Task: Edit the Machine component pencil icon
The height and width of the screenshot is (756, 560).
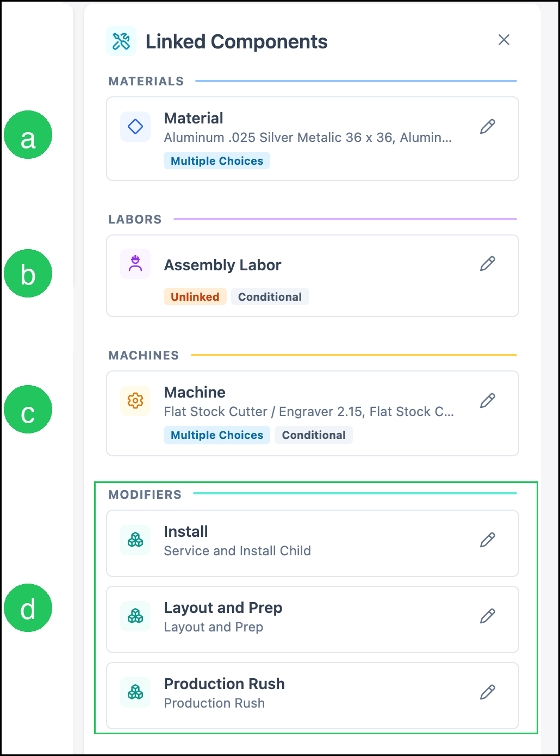Action: coord(488,400)
